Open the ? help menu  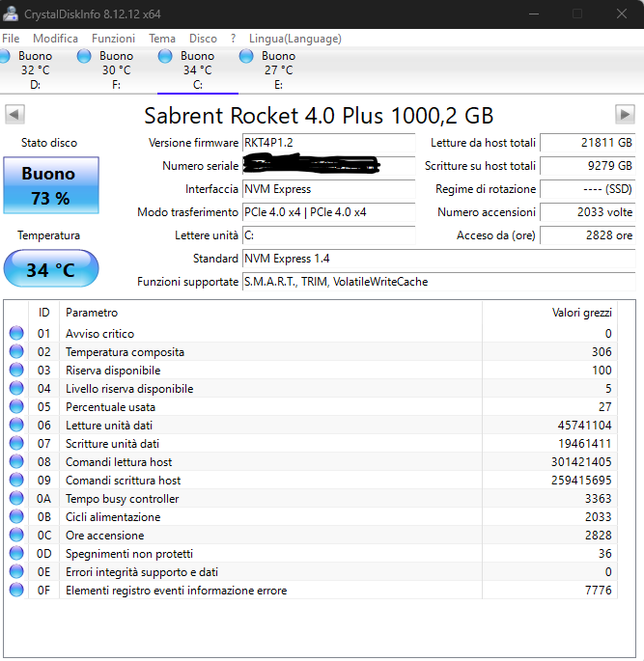233,39
